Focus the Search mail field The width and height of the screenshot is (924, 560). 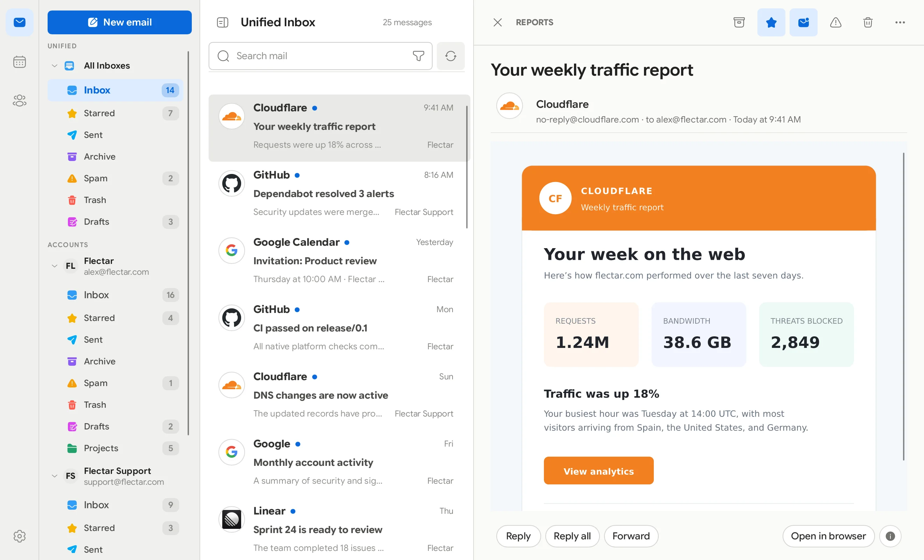coord(320,56)
